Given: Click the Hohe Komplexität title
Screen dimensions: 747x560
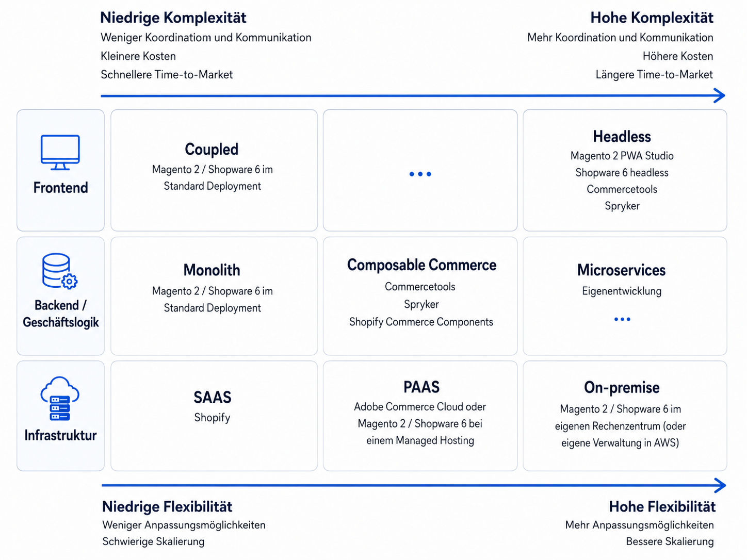Looking at the screenshot, I should click(652, 18).
